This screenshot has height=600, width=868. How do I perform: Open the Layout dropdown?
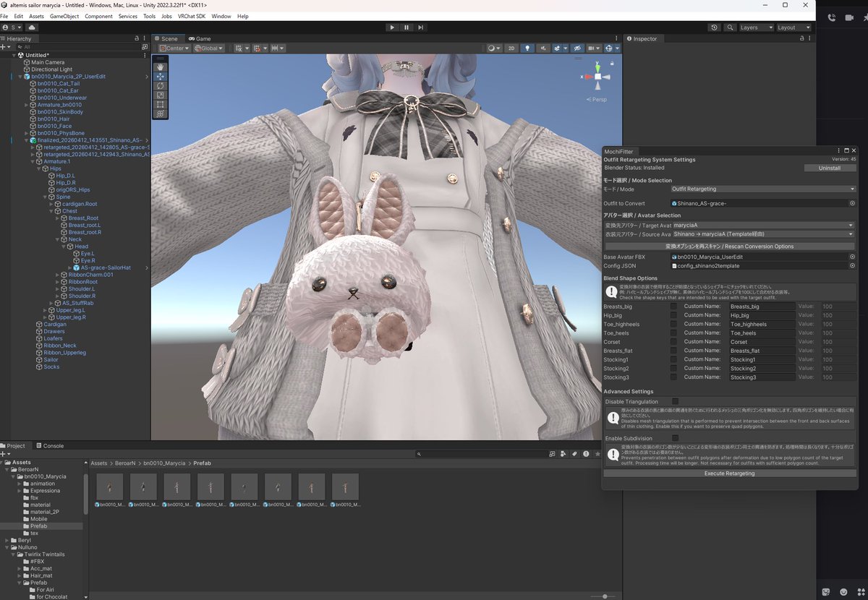793,27
